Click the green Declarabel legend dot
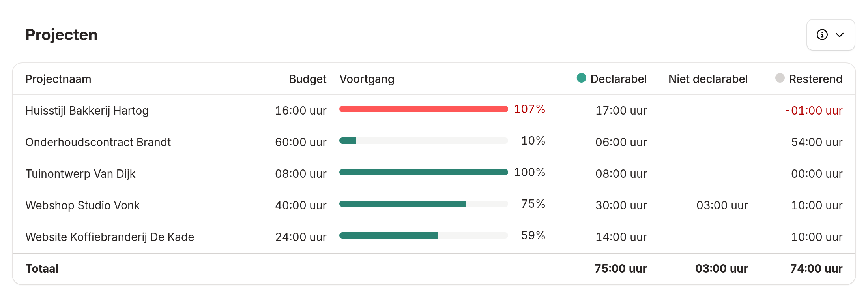The width and height of the screenshot is (868, 297). pos(581,78)
